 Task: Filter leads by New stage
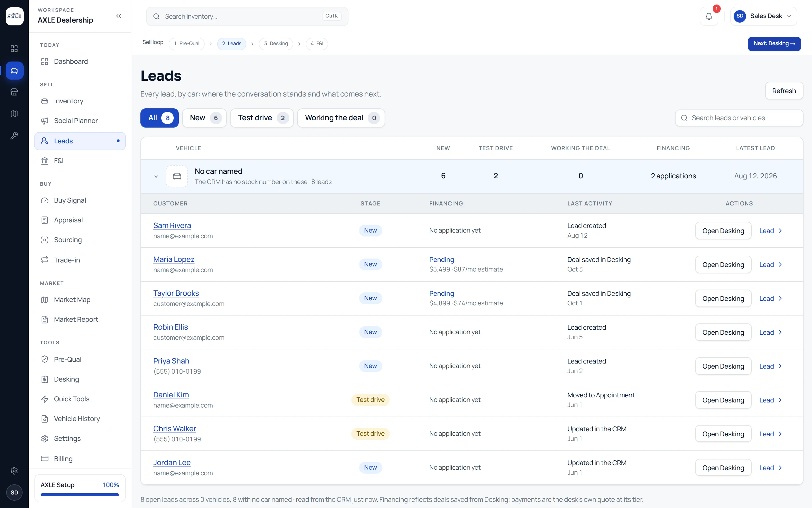point(204,118)
